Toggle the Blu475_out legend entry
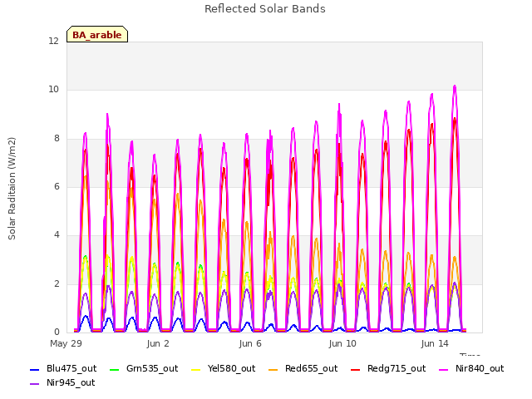The height and width of the screenshot is (399, 532). pos(63,368)
